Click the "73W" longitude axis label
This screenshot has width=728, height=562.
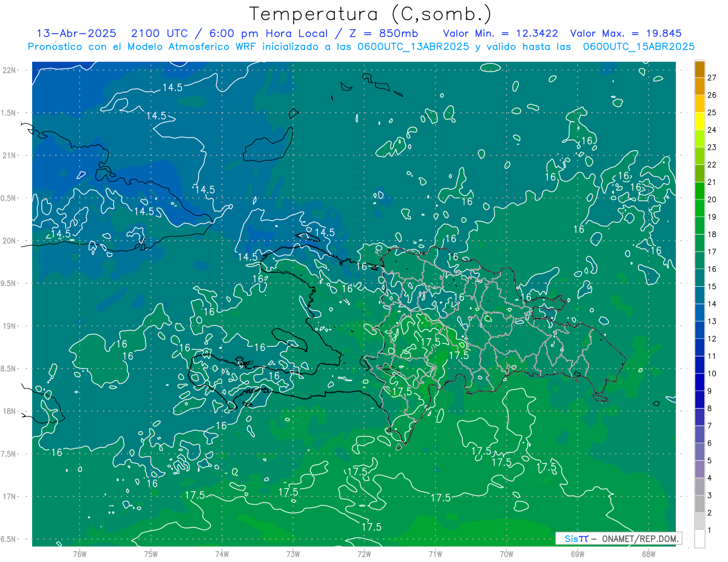(x=293, y=554)
